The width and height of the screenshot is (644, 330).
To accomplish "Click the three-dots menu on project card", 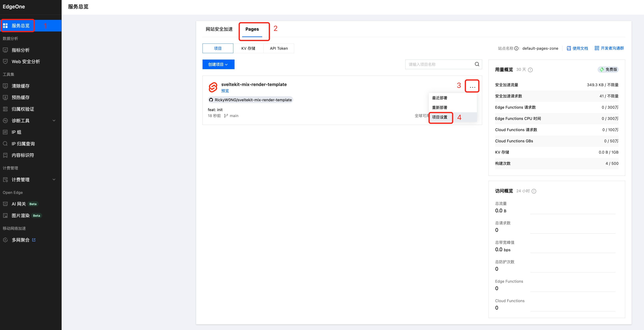I will coord(472,87).
